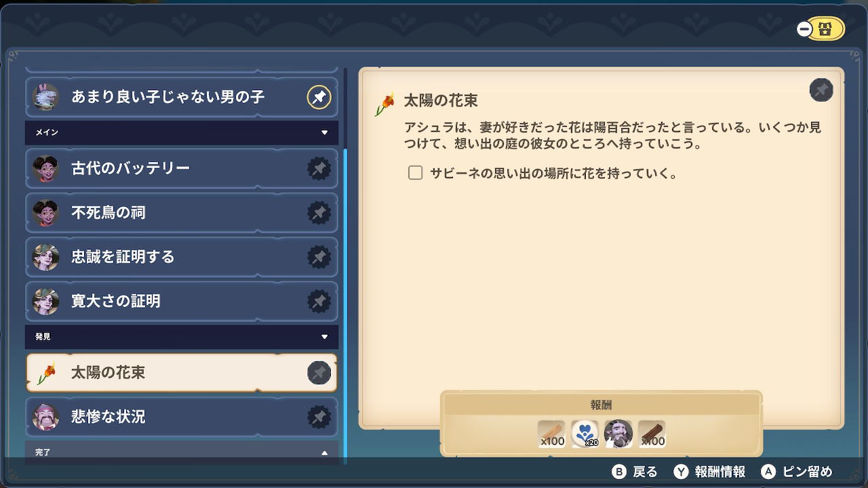Click pin icon on 悲惨な状況 quest

click(319, 417)
